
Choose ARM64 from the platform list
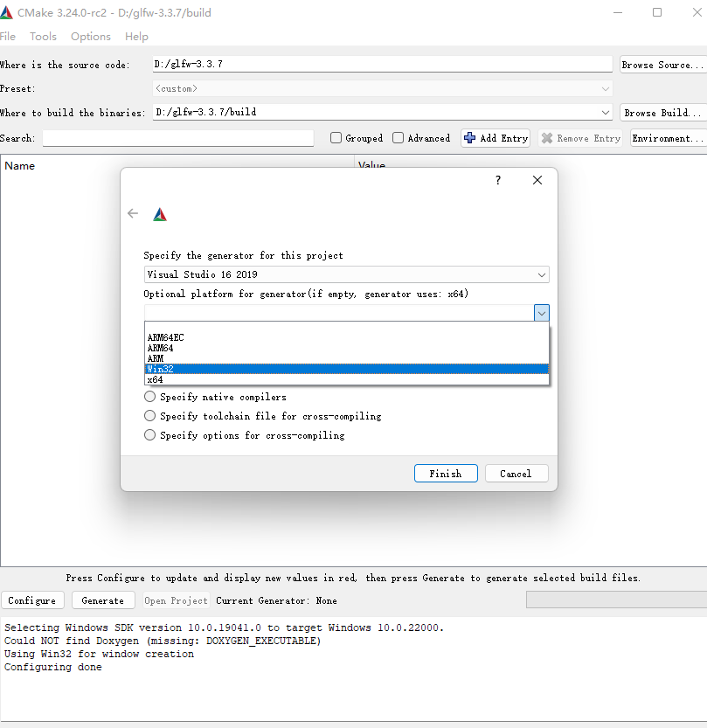pyautogui.click(x=346, y=348)
